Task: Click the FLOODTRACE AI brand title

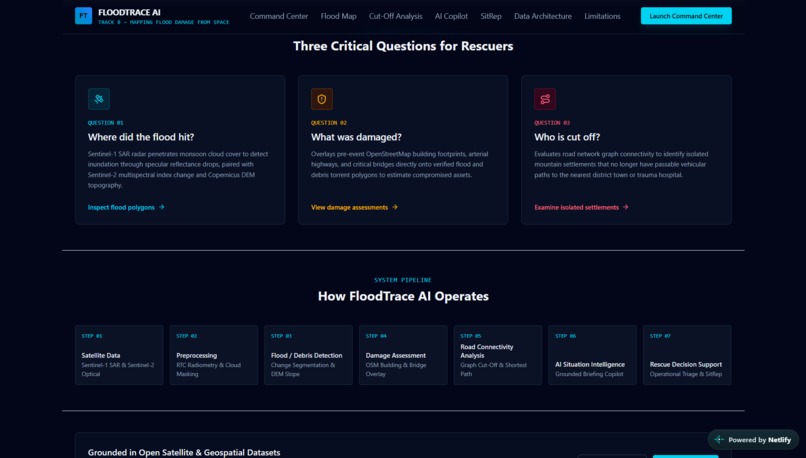Action: pos(129,12)
